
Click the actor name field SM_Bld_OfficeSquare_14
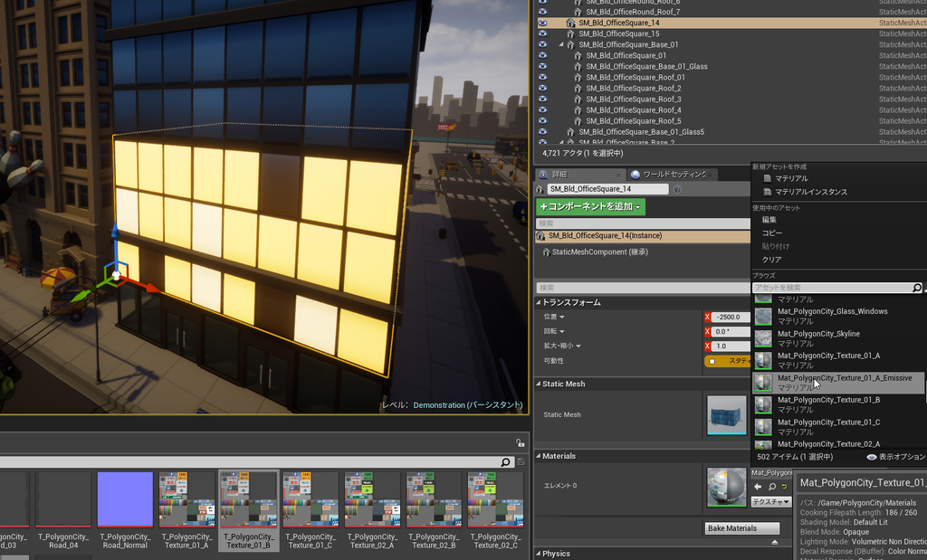click(607, 189)
